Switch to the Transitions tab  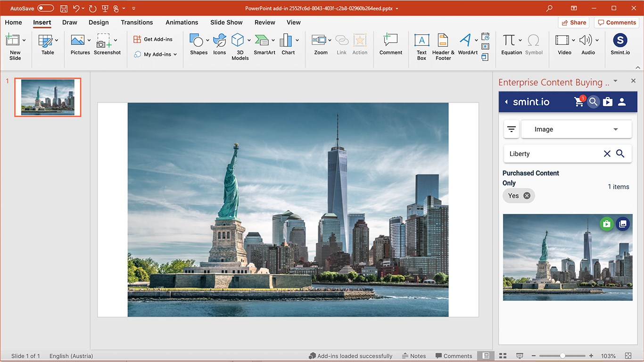click(137, 22)
